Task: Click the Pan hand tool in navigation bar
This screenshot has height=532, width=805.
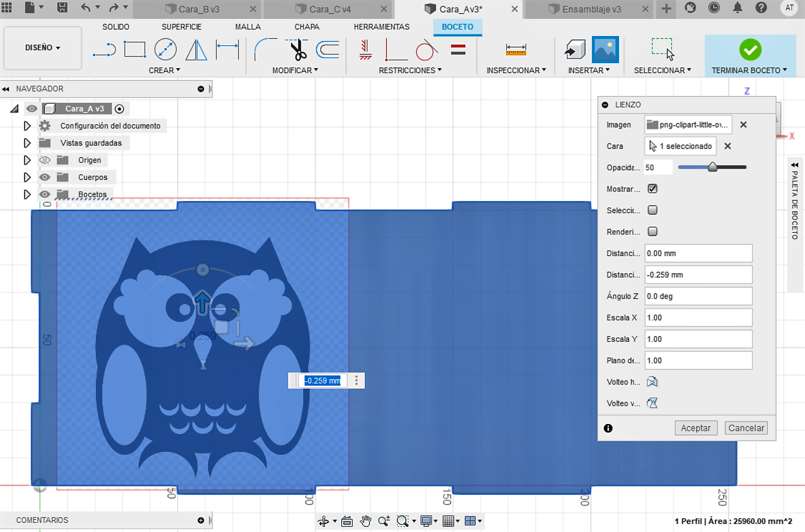Action: (366, 521)
